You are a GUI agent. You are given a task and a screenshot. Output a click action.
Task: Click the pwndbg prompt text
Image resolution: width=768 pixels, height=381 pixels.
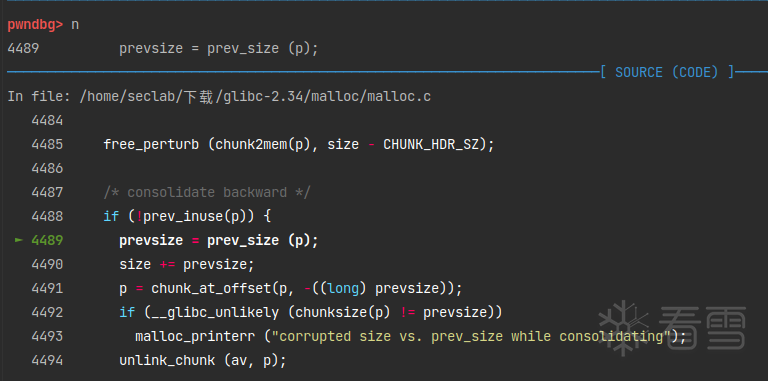click(x=35, y=25)
